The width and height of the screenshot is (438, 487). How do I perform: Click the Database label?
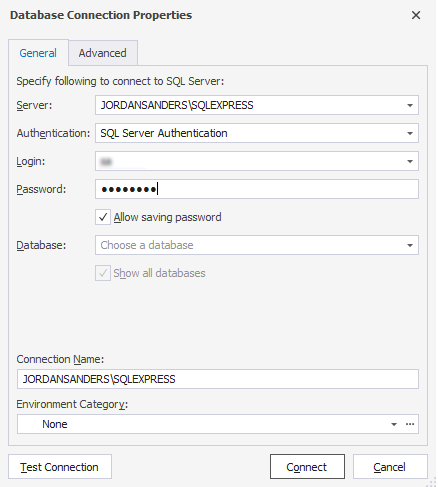point(41,245)
